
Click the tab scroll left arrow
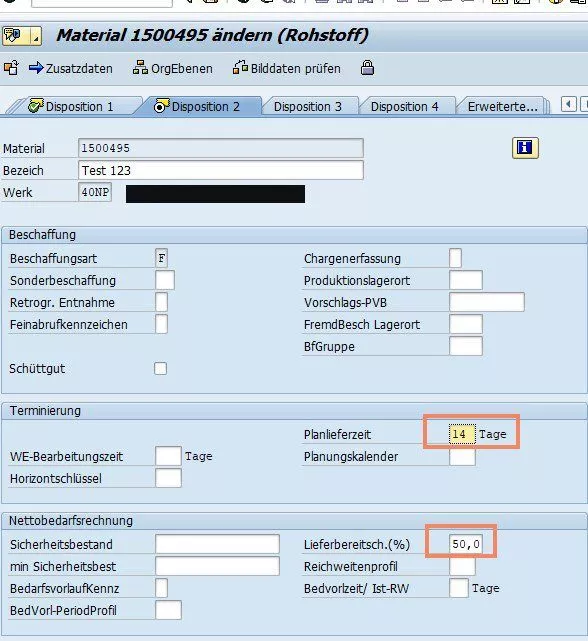pyautogui.click(x=568, y=104)
